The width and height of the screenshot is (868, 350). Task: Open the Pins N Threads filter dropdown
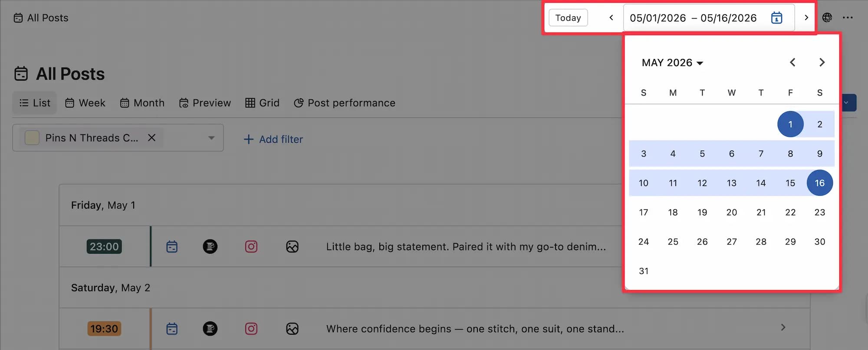[x=211, y=138]
